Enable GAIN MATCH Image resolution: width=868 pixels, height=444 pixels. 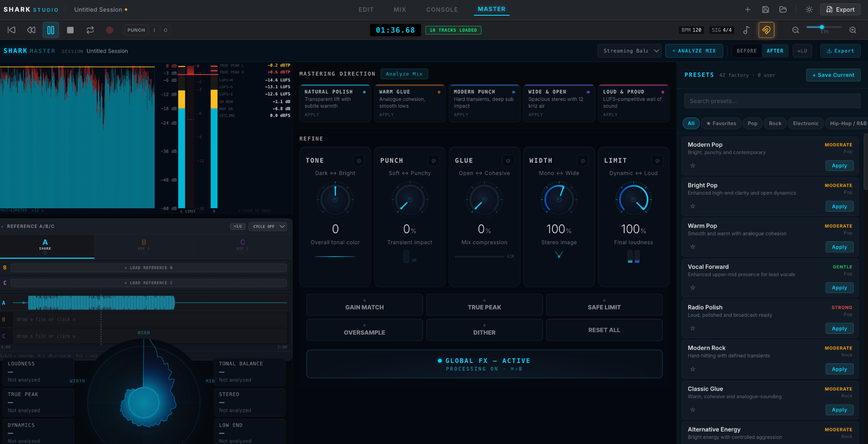[x=364, y=305]
